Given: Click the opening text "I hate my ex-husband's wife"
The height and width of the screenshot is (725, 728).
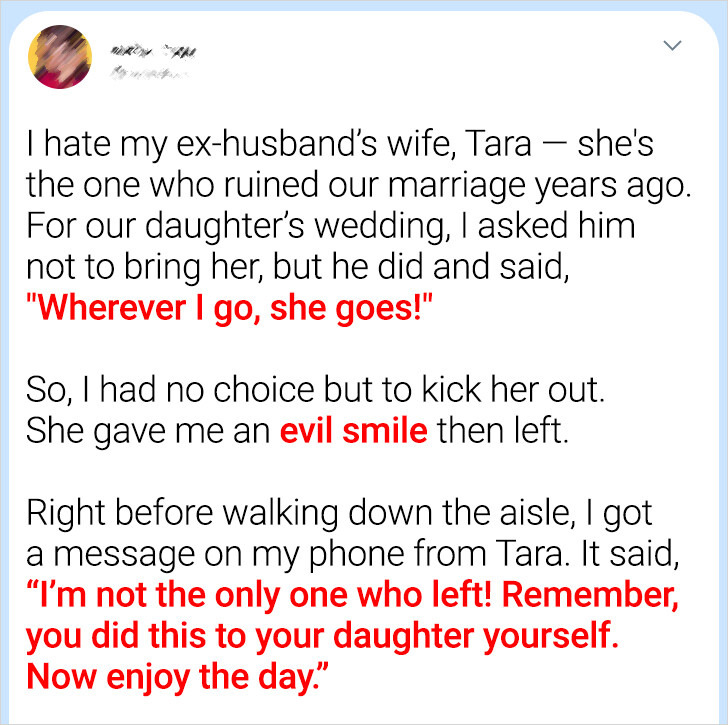Looking at the screenshot, I should tap(238, 144).
